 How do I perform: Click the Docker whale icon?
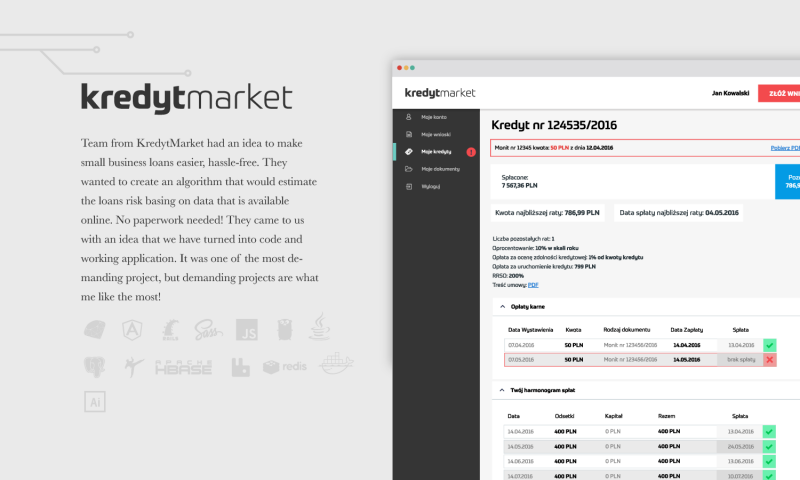click(x=336, y=363)
